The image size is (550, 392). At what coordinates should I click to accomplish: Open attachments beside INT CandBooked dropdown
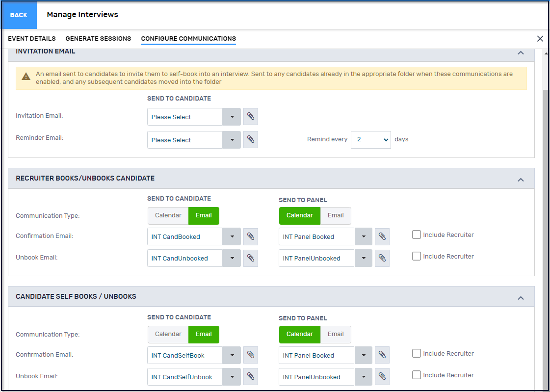(250, 236)
